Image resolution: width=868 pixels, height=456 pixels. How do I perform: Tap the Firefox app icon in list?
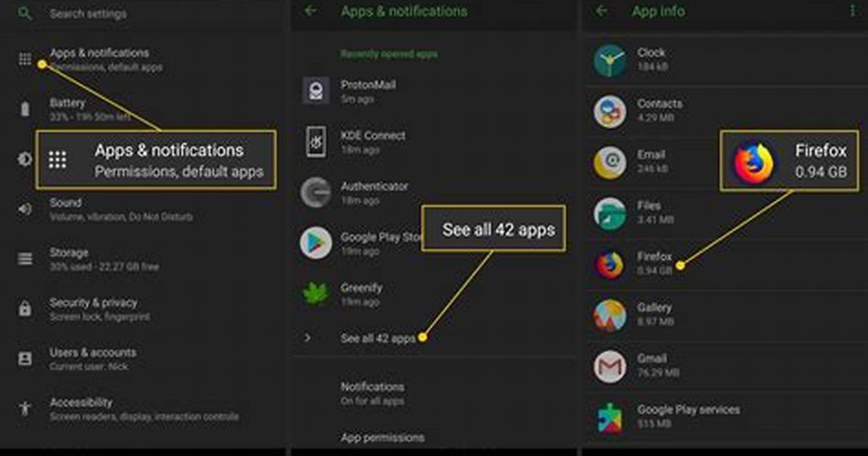[x=610, y=264]
